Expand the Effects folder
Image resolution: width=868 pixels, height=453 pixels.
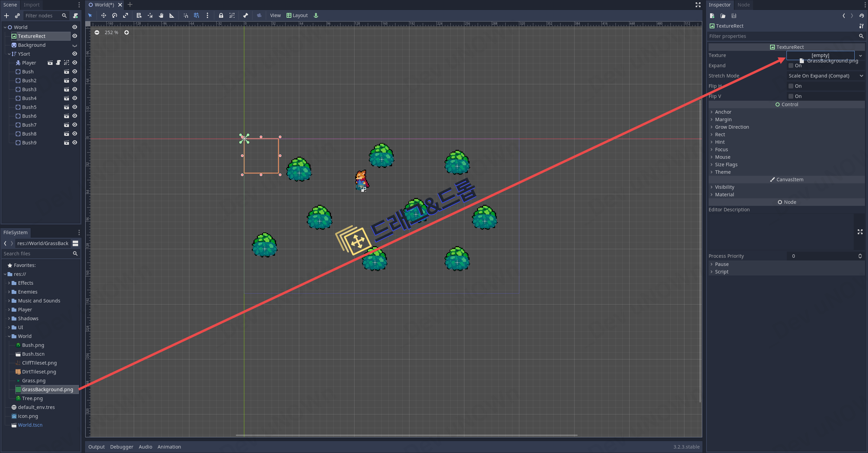click(9, 283)
